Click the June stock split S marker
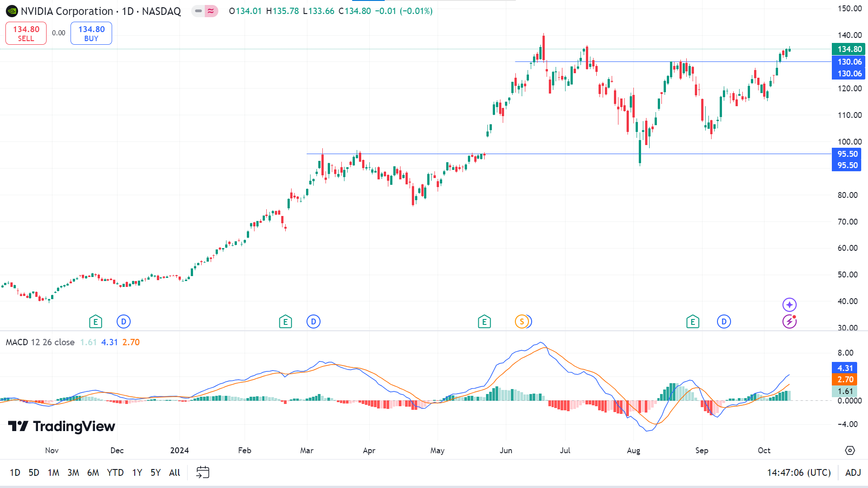868x488 pixels. [x=522, y=322]
